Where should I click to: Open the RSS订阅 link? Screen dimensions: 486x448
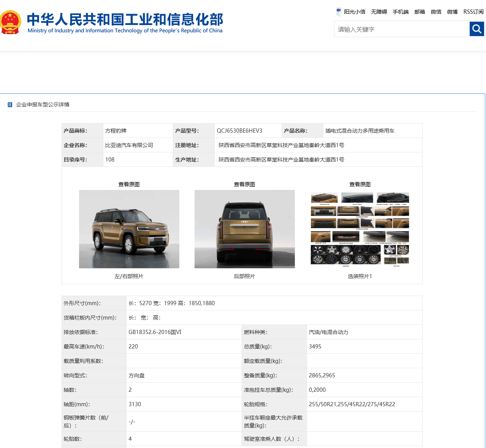[473, 12]
